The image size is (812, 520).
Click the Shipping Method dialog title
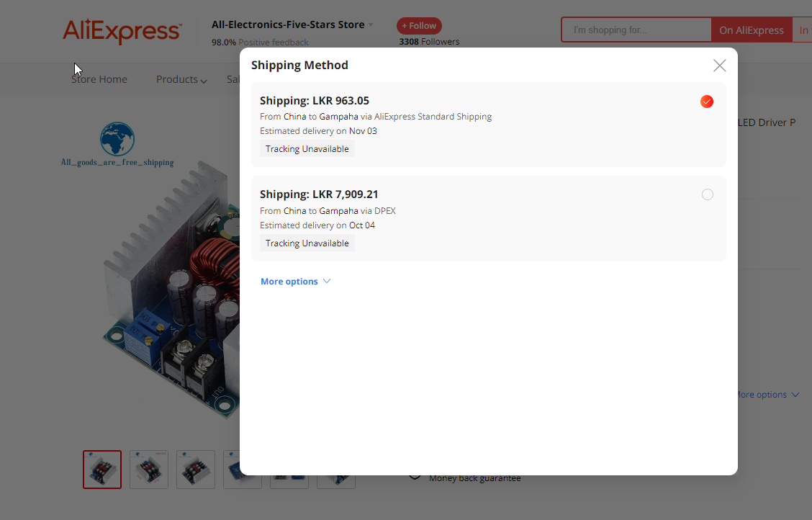(x=300, y=66)
